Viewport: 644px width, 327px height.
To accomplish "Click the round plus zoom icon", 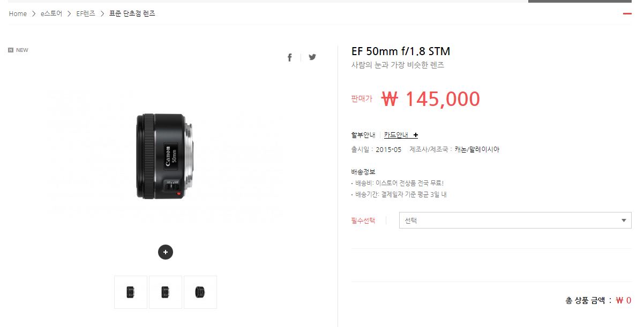I will (166, 252).
